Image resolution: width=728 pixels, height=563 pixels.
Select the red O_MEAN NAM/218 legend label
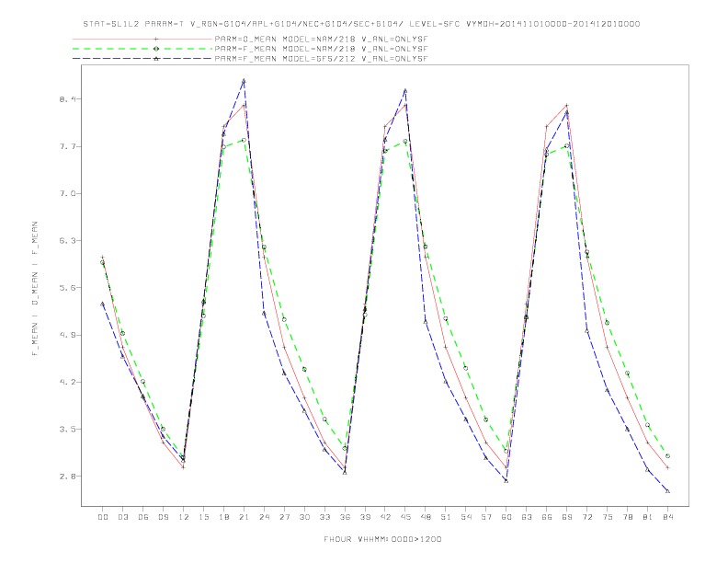[321, 39]
